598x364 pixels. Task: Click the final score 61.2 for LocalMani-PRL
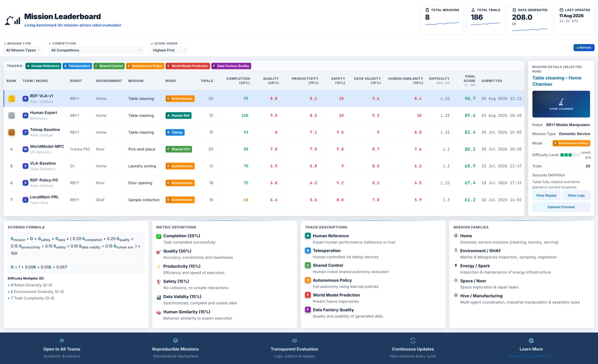[470, 200]
